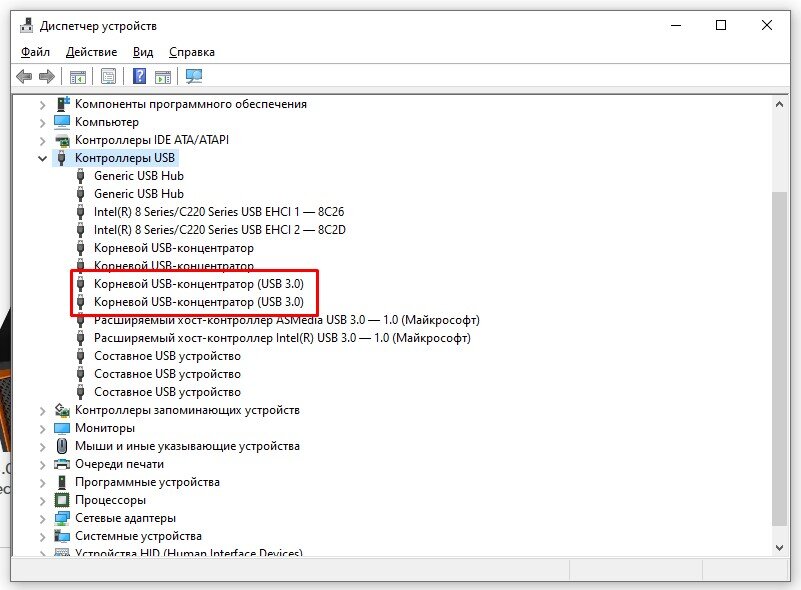Click the Сетевые адаптеры network icon

tap(62, 518)
